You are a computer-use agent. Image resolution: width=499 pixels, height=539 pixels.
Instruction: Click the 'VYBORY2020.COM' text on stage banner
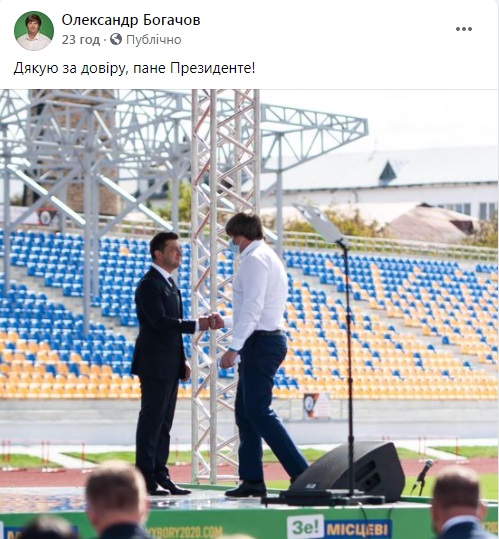click(187, 532)
